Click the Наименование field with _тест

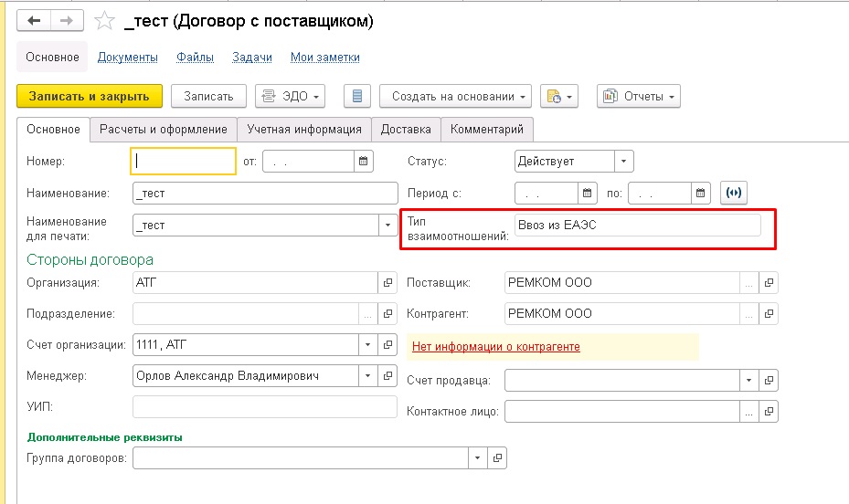pyautogui.click(x=265, y=194)
